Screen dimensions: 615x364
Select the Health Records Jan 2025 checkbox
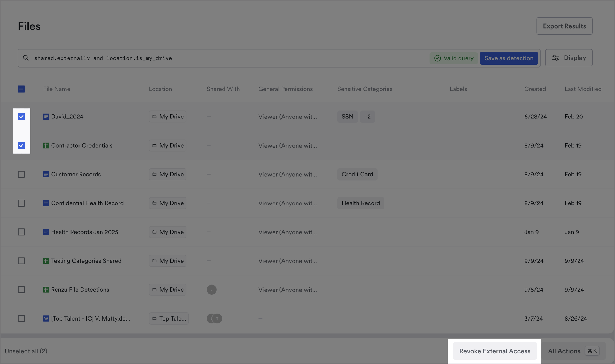21,232
